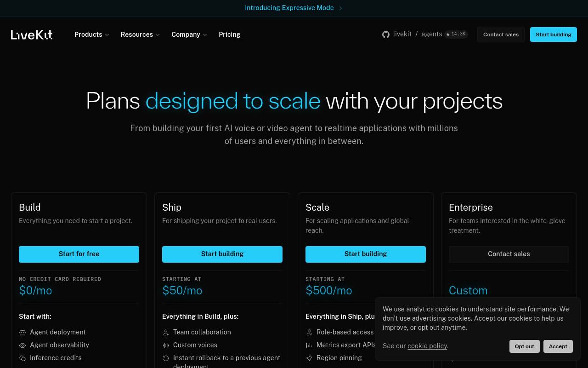This screenshot has height=368, width=588.
Task: Click the Ship plan title
Action: 172,207
